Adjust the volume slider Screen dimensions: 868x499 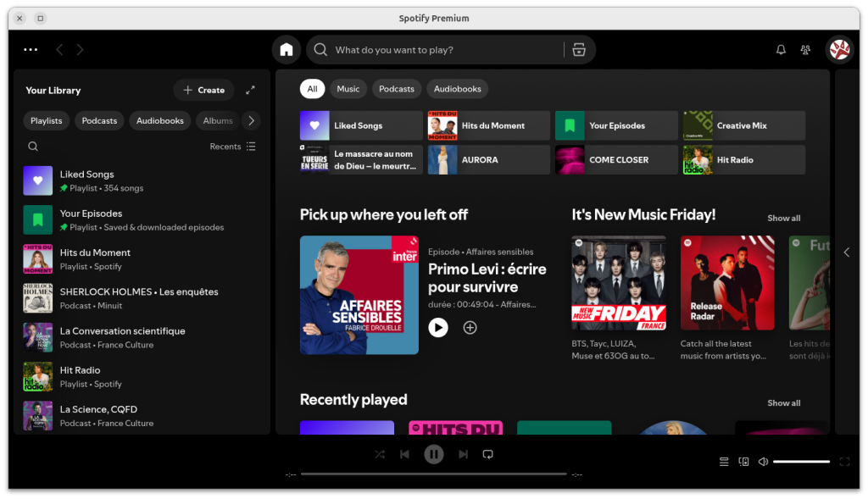801,462
